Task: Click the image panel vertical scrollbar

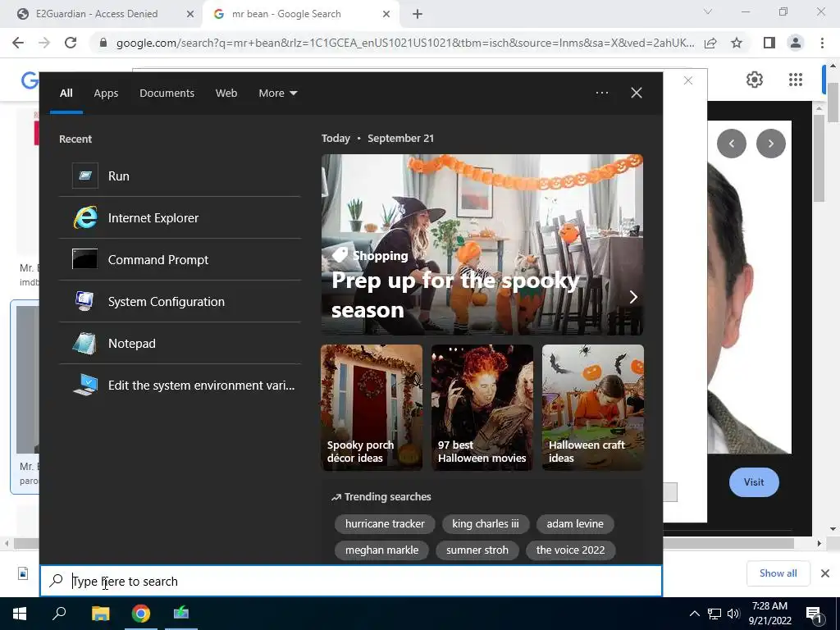Action: click(819, 158)
